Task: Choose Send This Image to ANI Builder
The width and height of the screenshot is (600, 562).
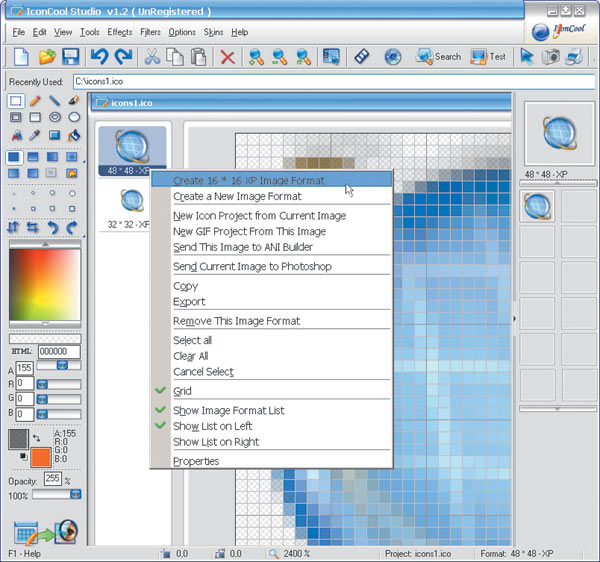Action: pos(272,247)
